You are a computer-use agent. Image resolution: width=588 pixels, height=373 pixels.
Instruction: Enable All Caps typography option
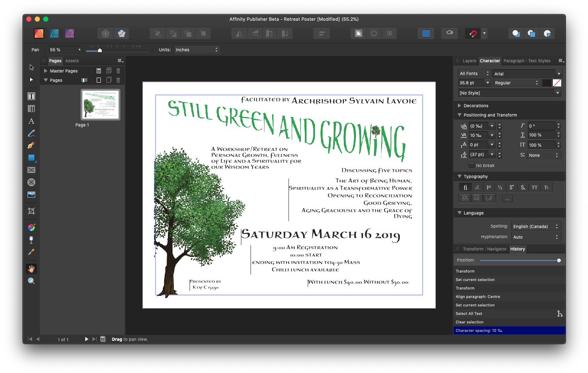534,187
